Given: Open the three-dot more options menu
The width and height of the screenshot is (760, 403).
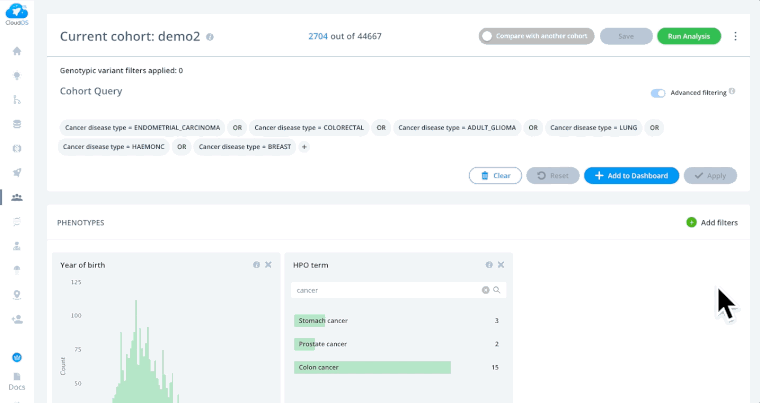Looking at the screenshot, I should coord(735,36).
